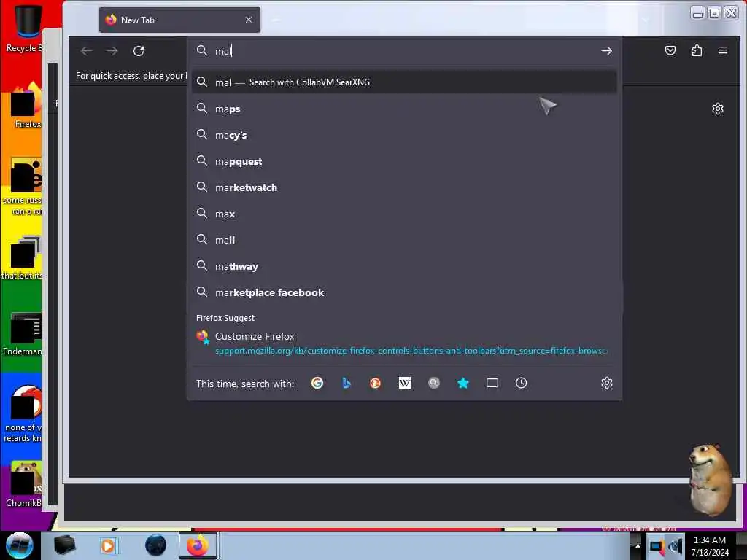Switch to Firefox in the taskbar
Viewport: 747px width, 560px height.
pyautogui.click(x=197, y=545)
